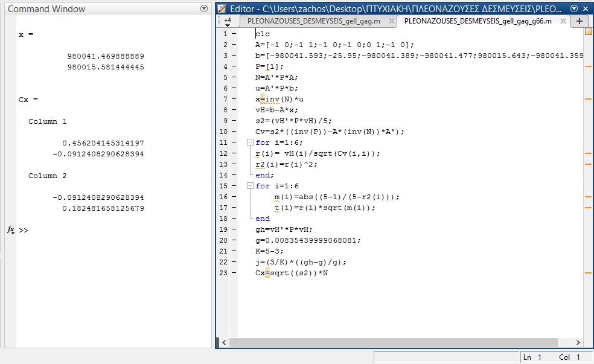Viewport: 594px width, 364px height.
Task: Click value 980015.581444445 in Command Window
Action: pyautogui.click(x=106, y=67)
